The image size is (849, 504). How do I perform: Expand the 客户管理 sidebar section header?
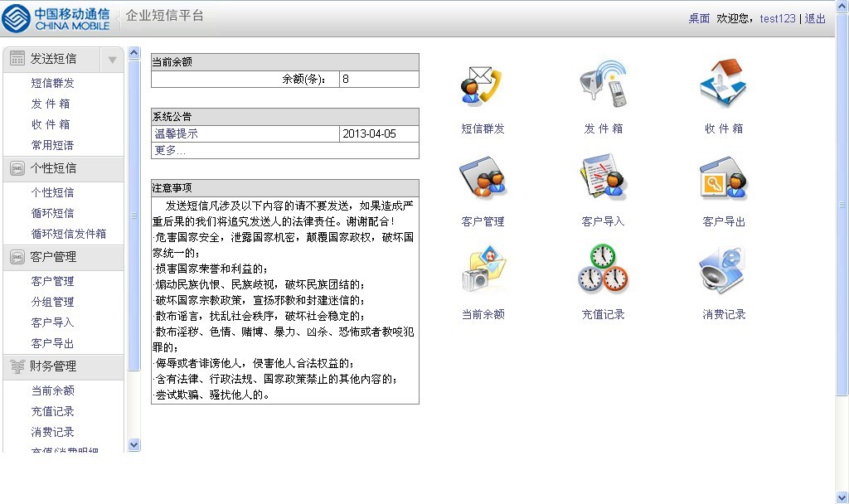pos(63,257)
